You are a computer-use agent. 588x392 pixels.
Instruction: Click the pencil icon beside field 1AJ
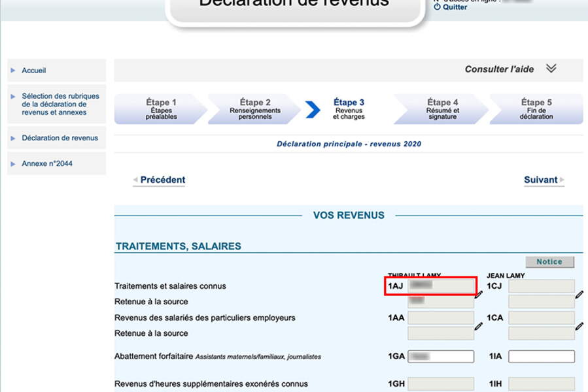point(479,295)
